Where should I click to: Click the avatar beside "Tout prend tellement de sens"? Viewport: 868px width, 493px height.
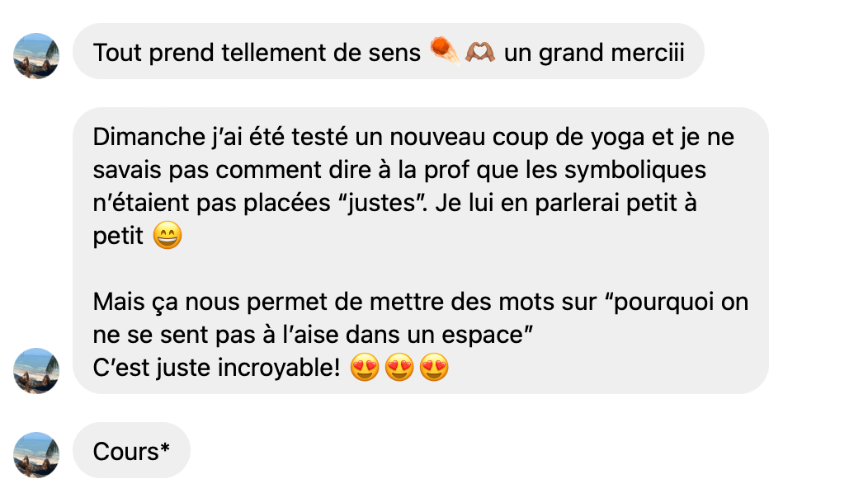pos(36,55)
